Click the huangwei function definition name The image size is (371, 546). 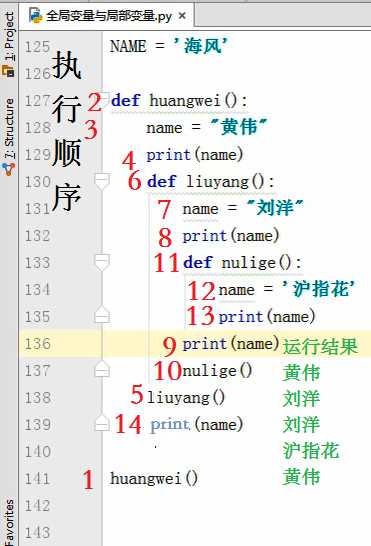tap(185, 101)
